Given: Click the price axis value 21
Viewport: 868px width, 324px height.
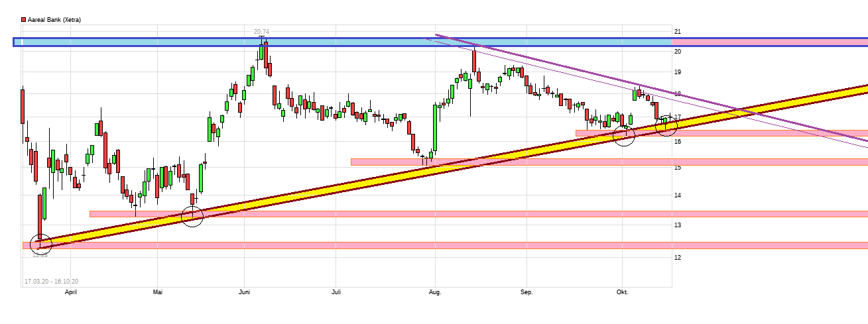Looking at the screenshot, I should coord(678,31).
